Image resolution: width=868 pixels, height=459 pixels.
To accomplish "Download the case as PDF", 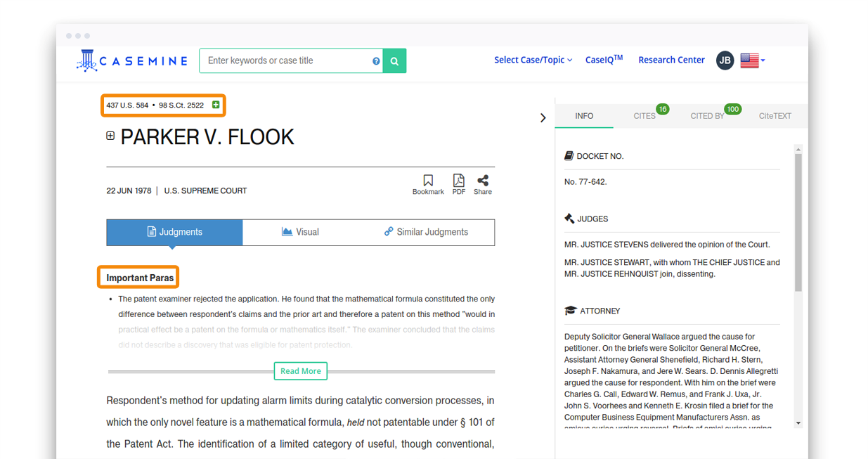I will coord(458,184).
